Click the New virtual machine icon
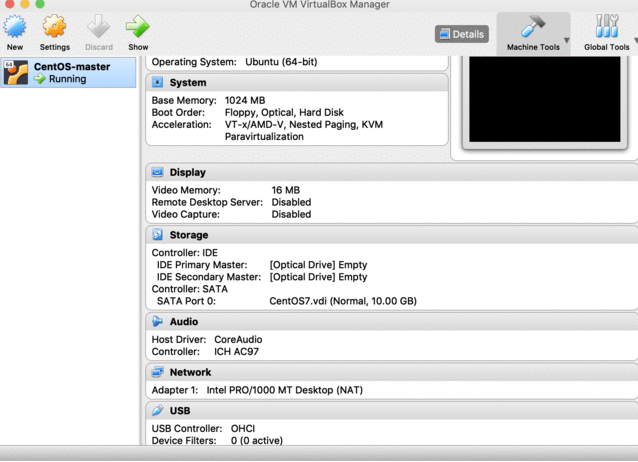 pyautogui.click(x=15, y=27)
